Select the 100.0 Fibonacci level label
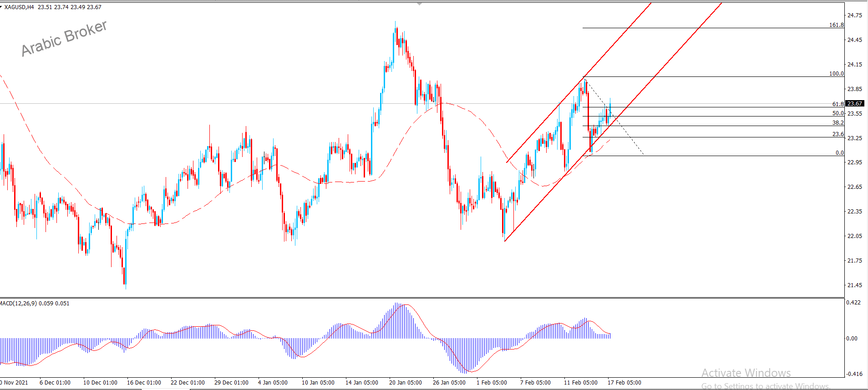The width and height of the screenshot is (868, 390). tap(836, 74)
